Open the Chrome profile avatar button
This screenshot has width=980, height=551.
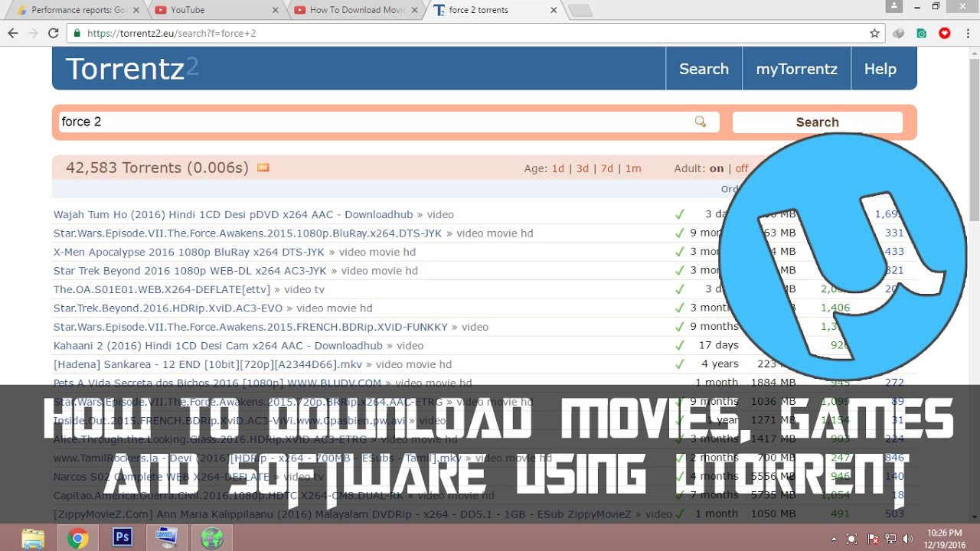point(893,6)
